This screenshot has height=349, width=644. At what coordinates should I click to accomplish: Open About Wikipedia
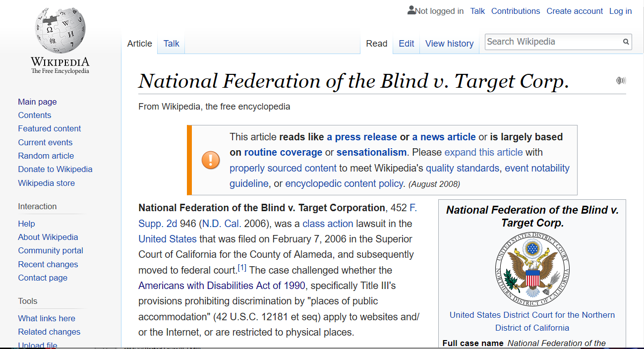pos(48,237)
